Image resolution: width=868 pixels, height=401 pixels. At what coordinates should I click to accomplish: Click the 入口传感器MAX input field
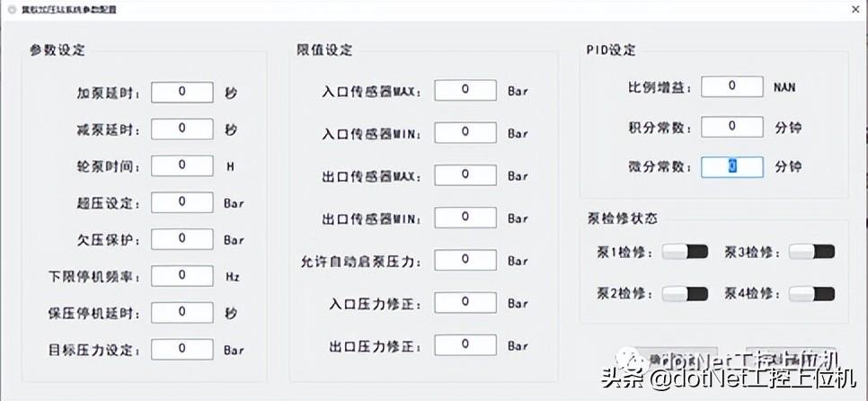point(465,90)
